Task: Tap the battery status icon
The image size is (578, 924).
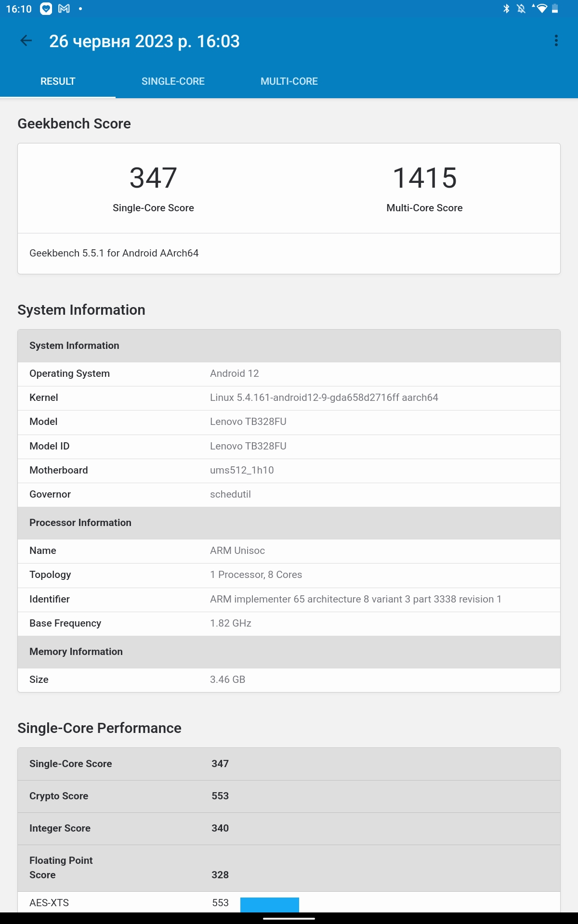Action: [x=555, y=9]
